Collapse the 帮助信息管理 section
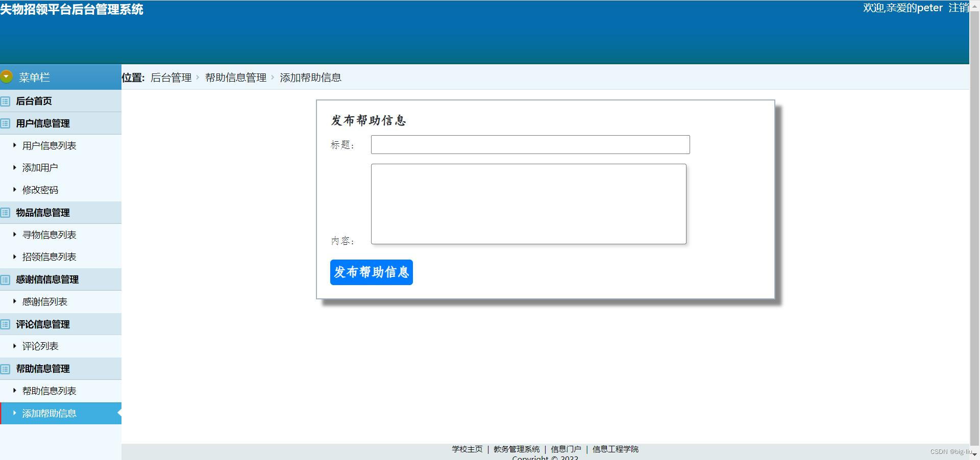Image resolution: width=980 pixels, height=460 pixels. point(61,369)
